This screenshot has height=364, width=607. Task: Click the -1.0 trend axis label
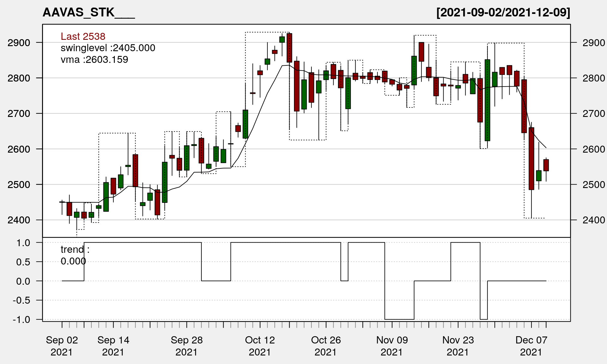pyautogui.click(x=21, y=319)
